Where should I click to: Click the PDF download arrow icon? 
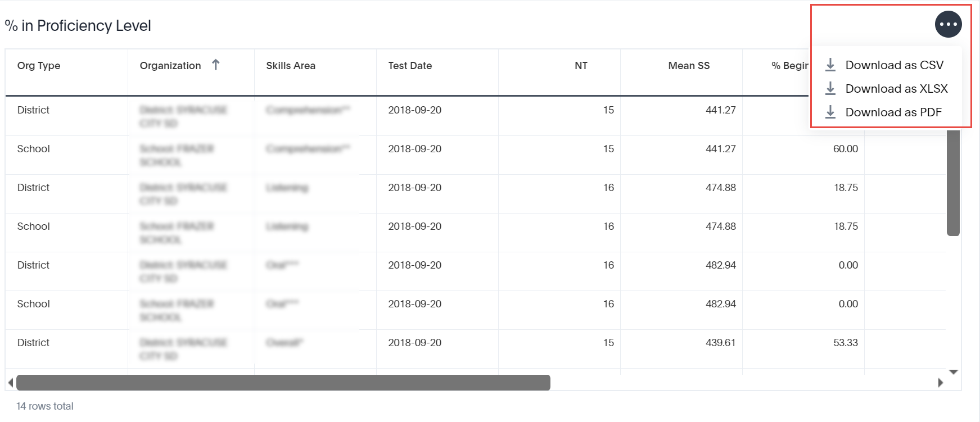(x=830, y=112)
